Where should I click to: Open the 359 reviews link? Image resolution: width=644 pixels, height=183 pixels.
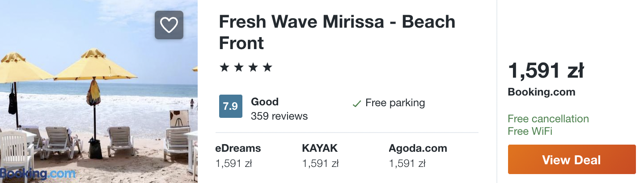[279, 116]
